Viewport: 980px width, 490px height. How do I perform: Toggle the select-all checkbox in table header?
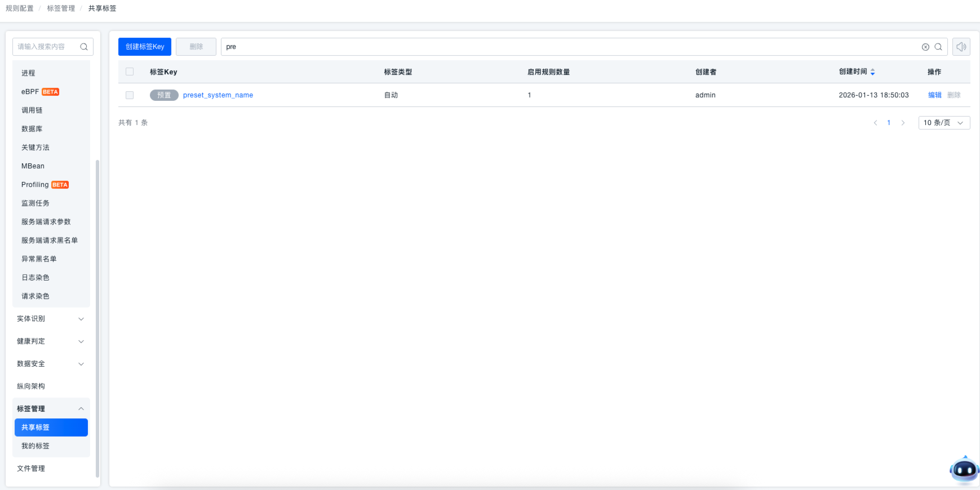tap(130, 72)
